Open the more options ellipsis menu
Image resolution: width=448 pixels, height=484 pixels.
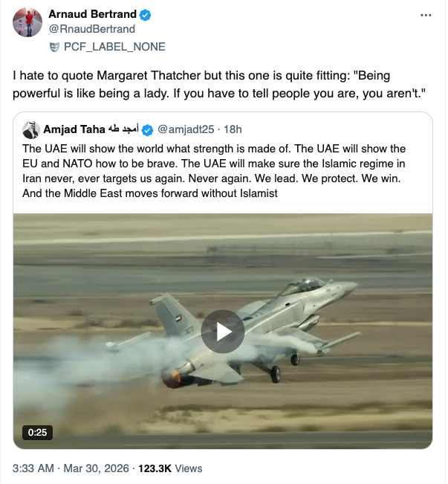point(426,15)
